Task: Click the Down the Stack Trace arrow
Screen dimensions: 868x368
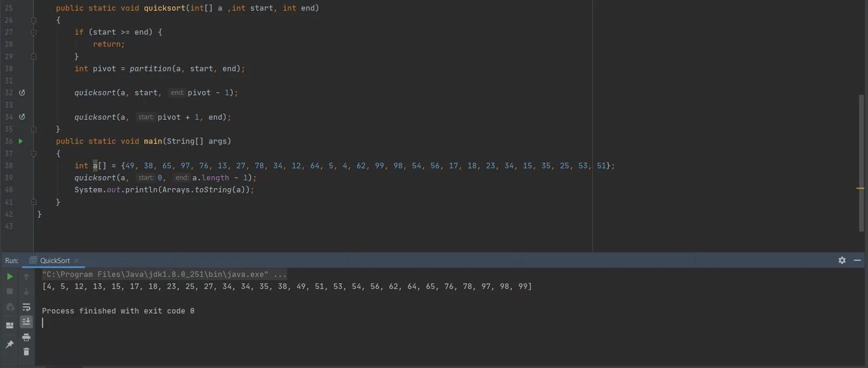Action: [26, 292]
